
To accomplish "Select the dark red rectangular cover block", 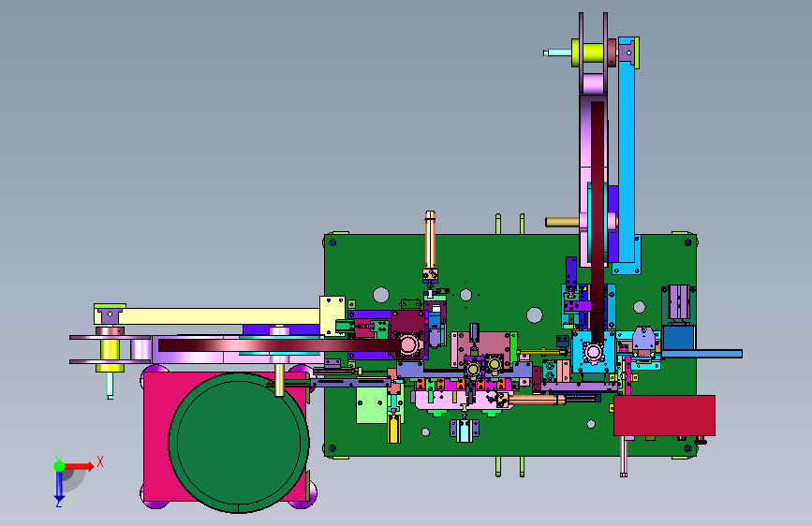I will [x=664, y=416].
